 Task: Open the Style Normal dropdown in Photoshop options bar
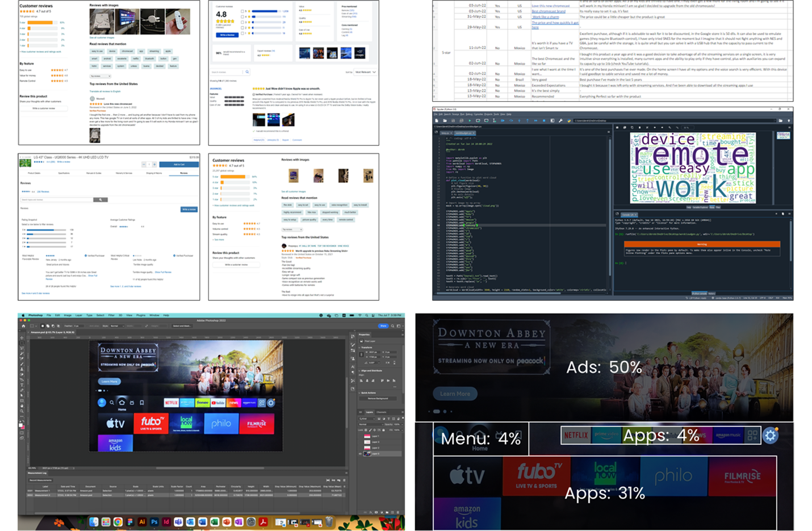click(118, 326)
